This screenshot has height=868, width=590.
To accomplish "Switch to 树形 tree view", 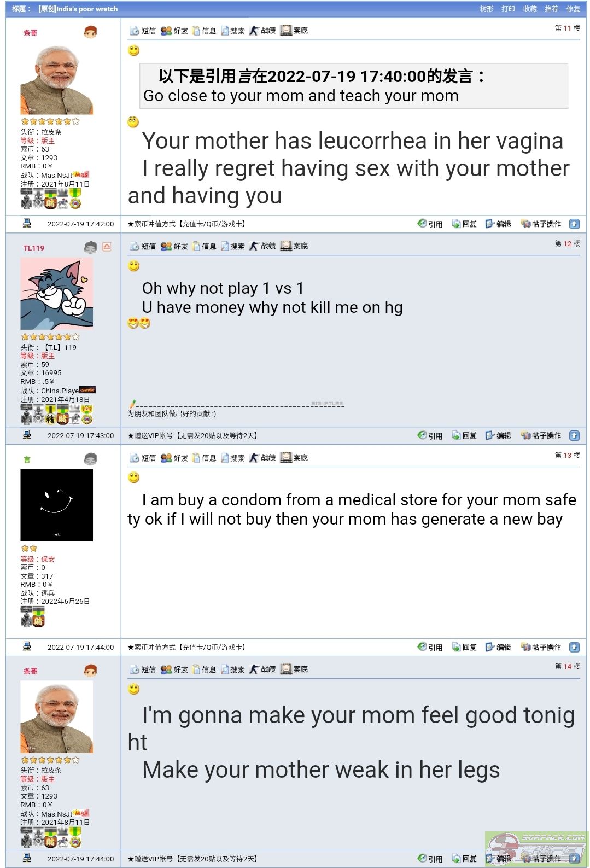I will pyautogui.click(x=487, y=9).
